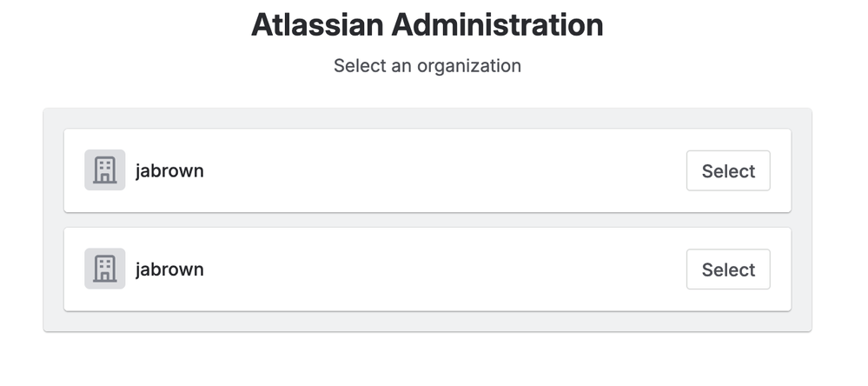Click the grey panel margin left of the cards
Viewport: 868px width, 386px height.
(53, 220)
